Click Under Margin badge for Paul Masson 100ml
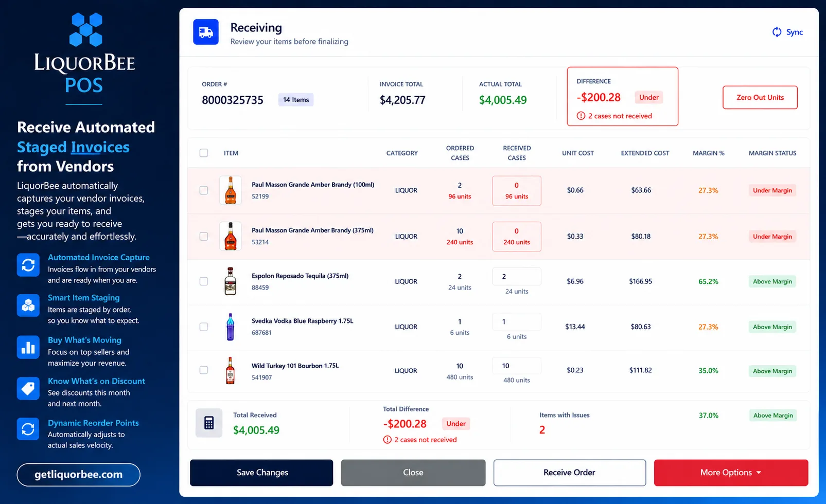 coord(772,190)
